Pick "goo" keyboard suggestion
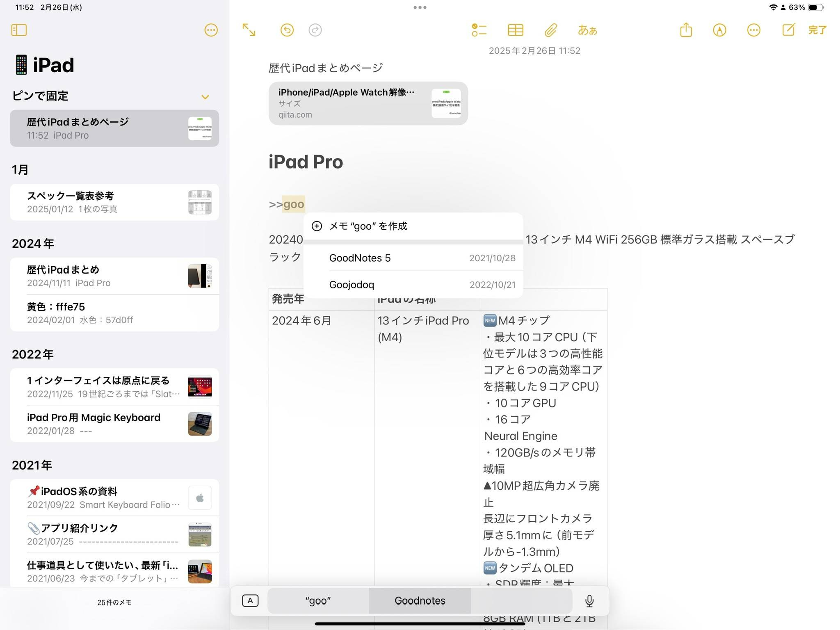840x630 pixels. click(x=318, y=601)
